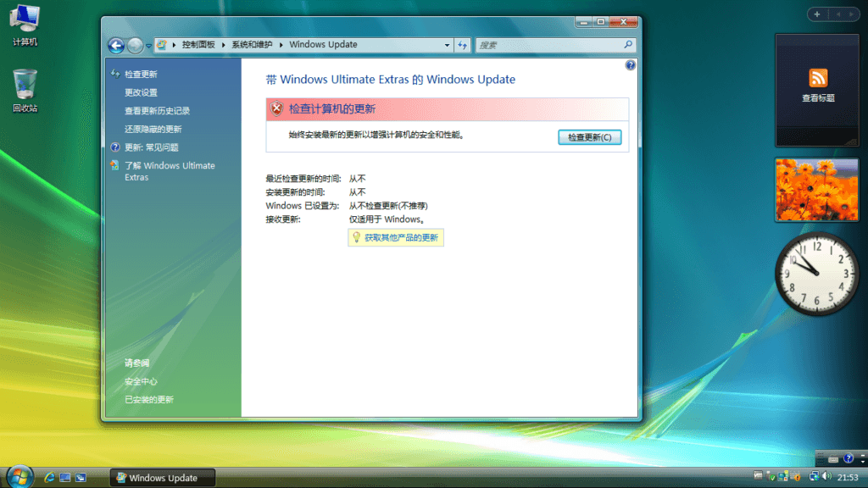Click the network connection tray icon
Screen dimensions: 868x488
tap(814, 476)
